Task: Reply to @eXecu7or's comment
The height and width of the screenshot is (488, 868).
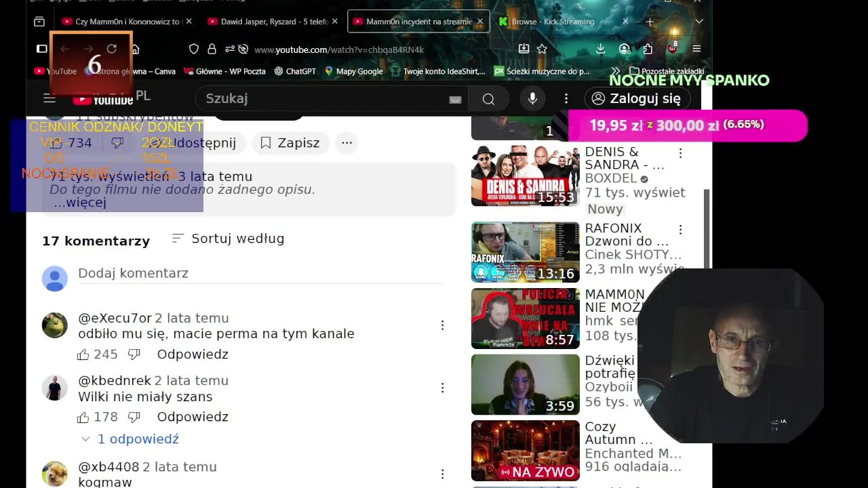Action: (x=193, y=354)
